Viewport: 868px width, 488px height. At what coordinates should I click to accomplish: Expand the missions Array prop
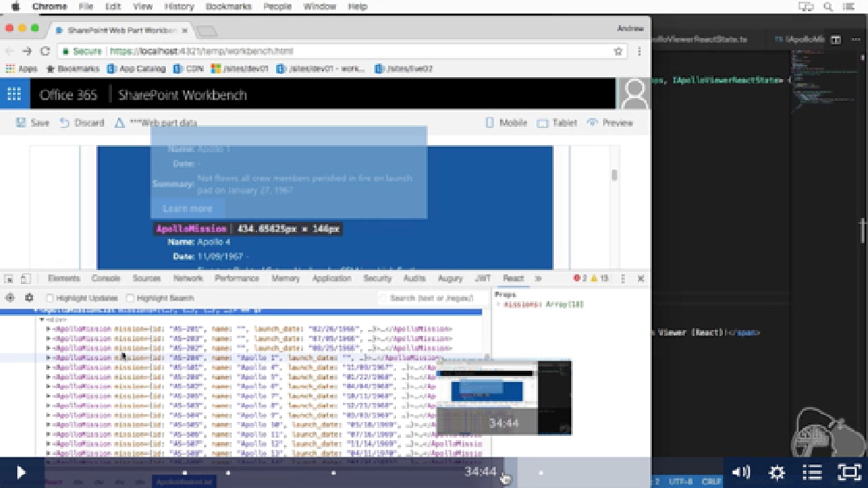(x=498, y=306)
